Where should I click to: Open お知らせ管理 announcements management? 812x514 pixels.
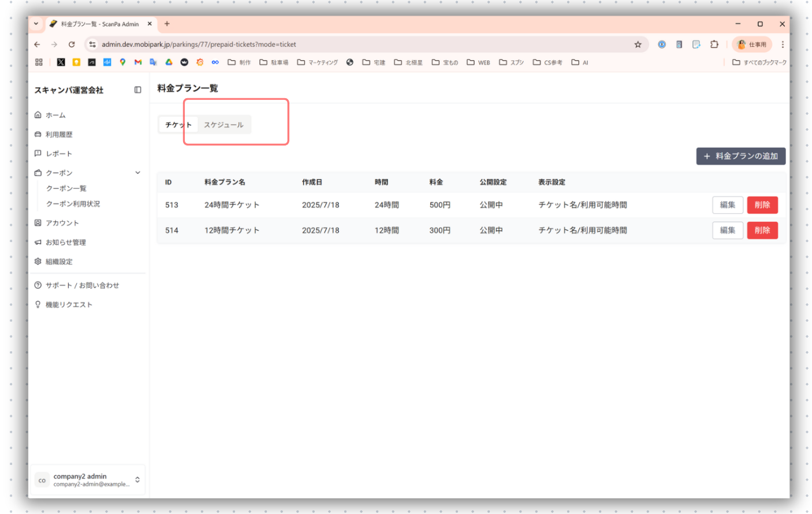[x=65, y=243]
